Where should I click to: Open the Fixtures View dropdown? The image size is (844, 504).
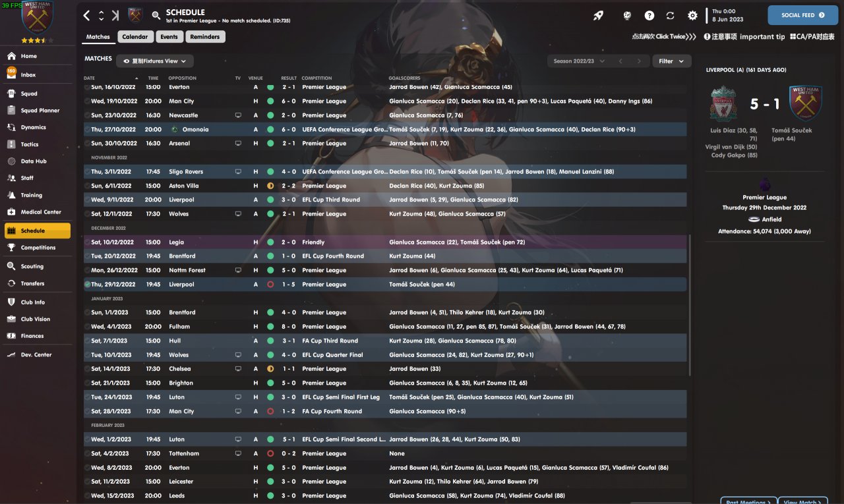click(x=155, y=61)
